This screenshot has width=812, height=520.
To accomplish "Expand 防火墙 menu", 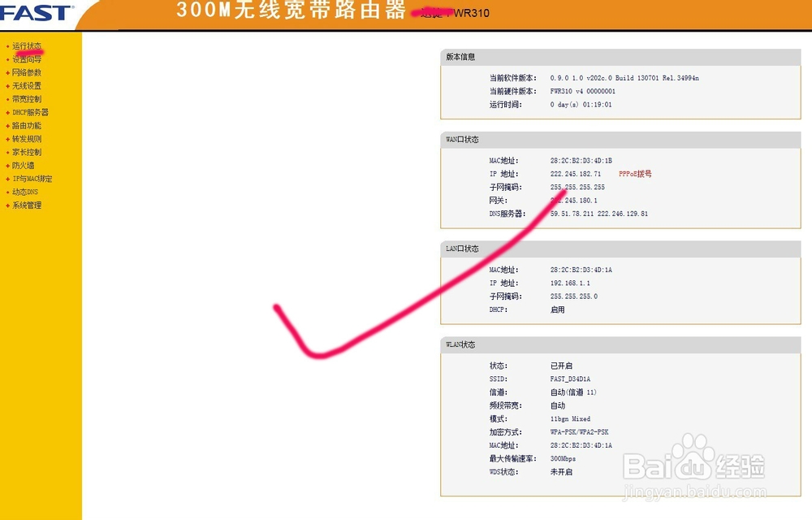I will (x=24, y=166).
